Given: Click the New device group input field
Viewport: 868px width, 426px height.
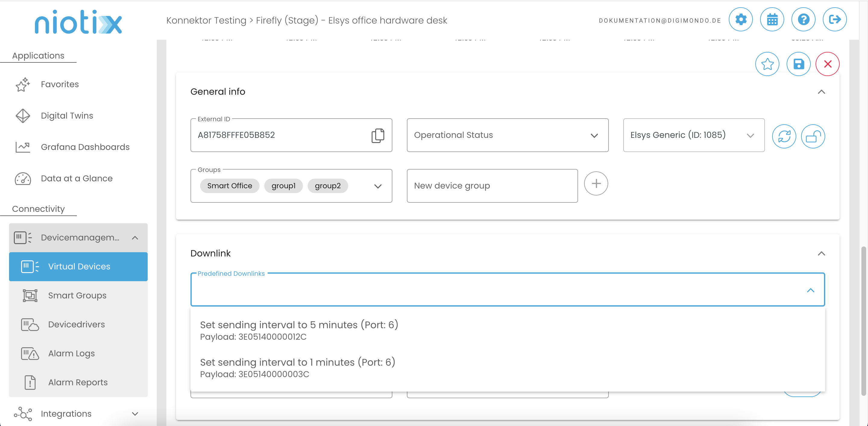Looking at the screenshot, I should coord(492,186).
